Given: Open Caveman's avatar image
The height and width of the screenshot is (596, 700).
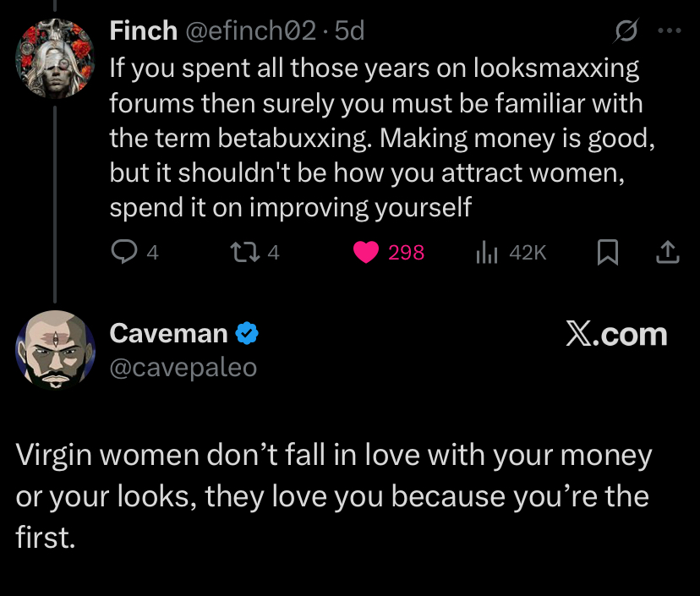Looking at the screenshot, I should [x=54, y=349].
